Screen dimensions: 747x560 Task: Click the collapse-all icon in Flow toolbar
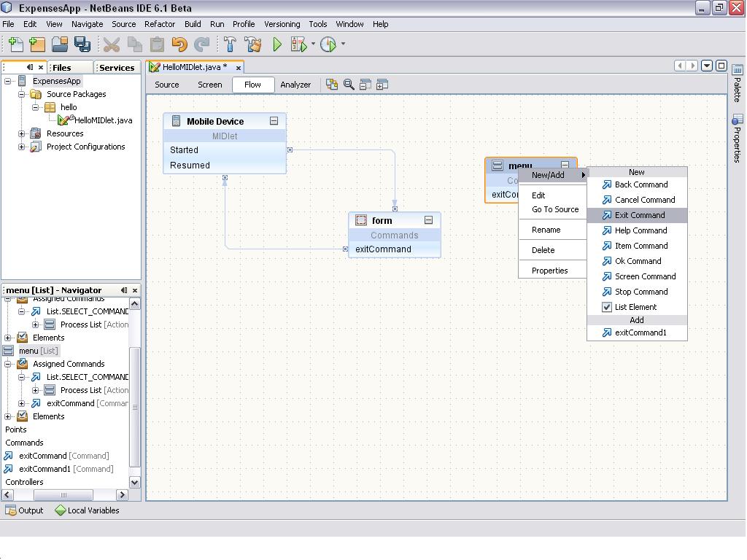coord(365,85)
